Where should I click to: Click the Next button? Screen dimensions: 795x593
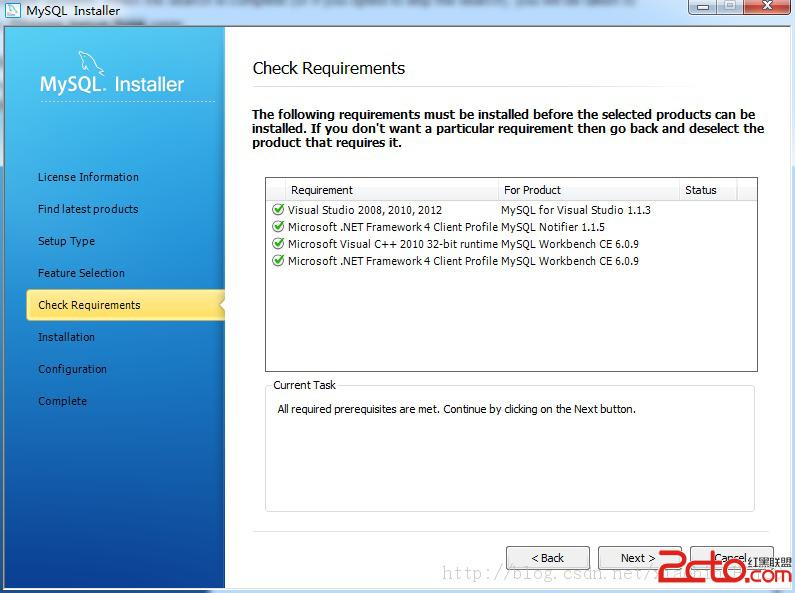pos(639,558)
